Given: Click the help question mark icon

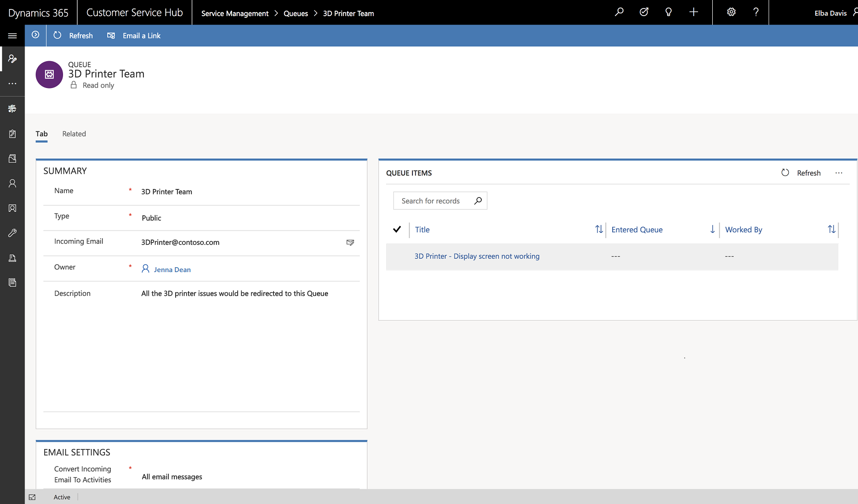Looking at the screenshot, I should (x=755, y=13).
